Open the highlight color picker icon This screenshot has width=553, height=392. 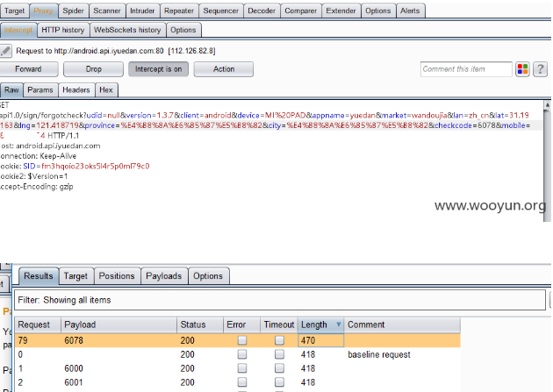(522, 69)
